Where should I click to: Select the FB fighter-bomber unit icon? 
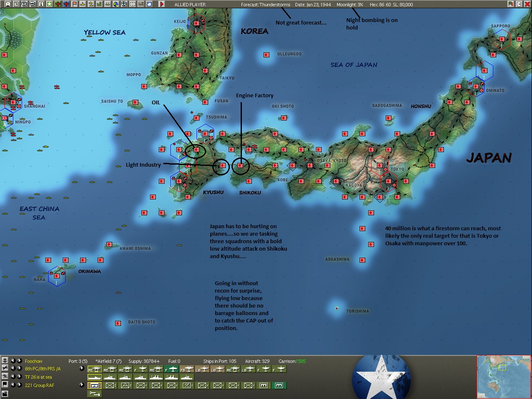[187, 369]
